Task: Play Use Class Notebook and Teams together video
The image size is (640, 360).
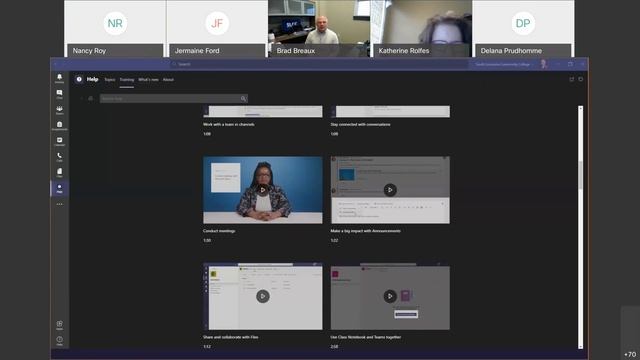Action: pyautogui.click(x=390, y=296)
